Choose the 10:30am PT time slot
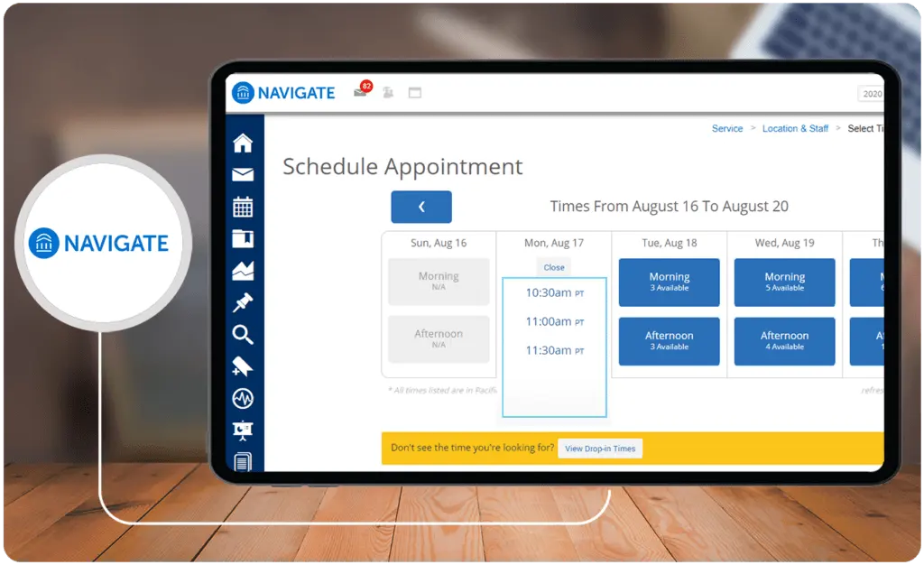The height and width of the screenshot is (565, 924). click(x=555, y=292)
